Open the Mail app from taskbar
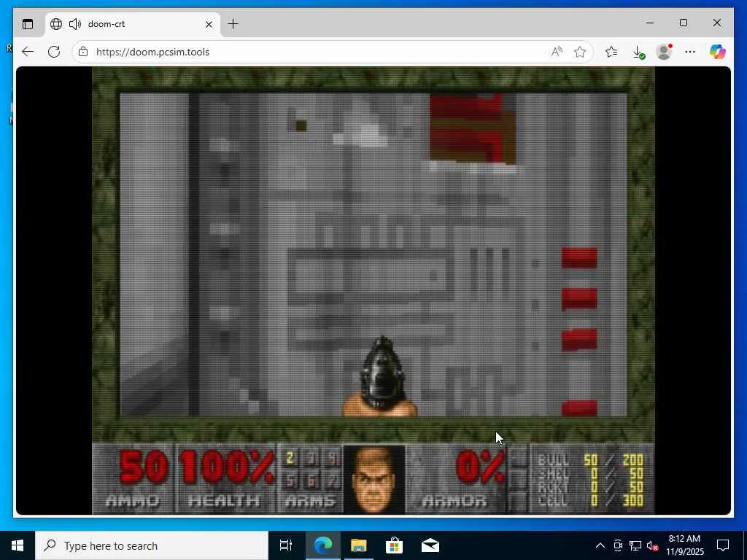Viewport: 747px width, 560px height. pyautogui.click(x=430, y=545)
